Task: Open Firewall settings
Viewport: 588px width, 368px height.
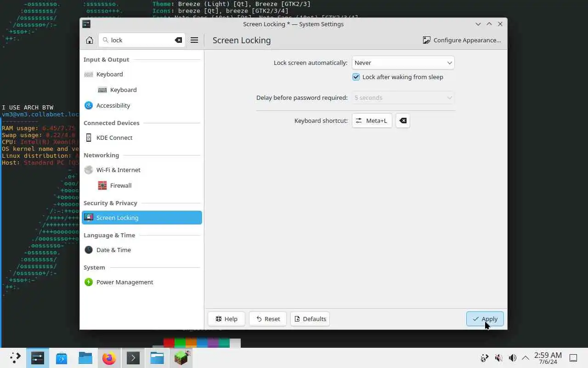Action: [142, 185]
